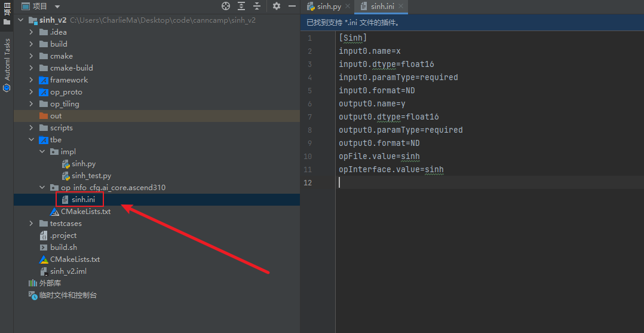Select sinh.ini in the project tree
Screen dimensions: 644x333
click(x=83, y=200)
